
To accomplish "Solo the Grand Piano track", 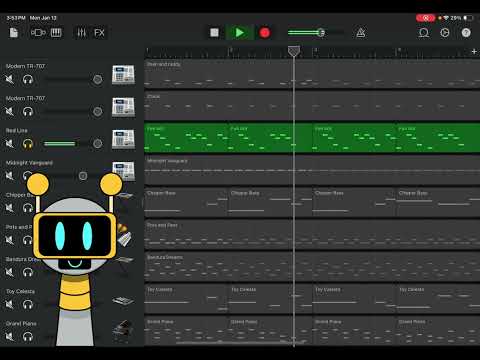I will pos(28,337).
